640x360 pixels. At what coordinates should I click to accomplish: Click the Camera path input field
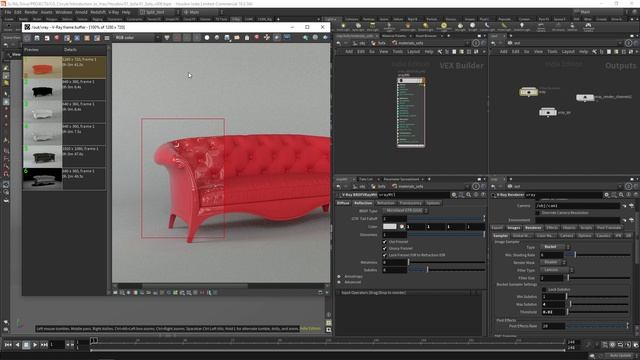pyautogui.click(x=577, y=206)
